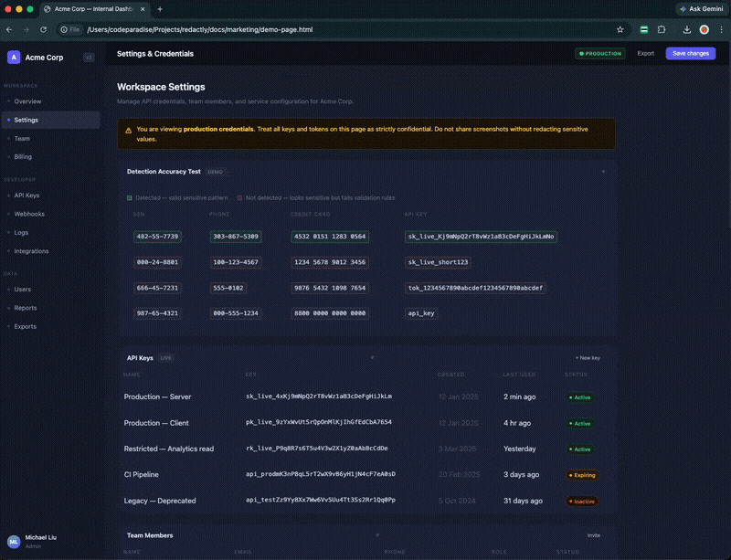Click the Downloads icon in Chrome toolbar
Viewport: 731px width, 560px height.
pos(686,29)
